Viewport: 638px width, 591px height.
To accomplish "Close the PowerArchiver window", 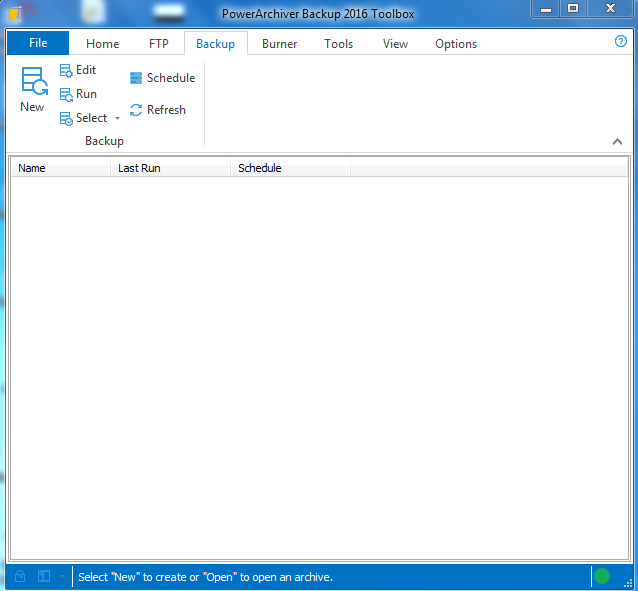I will pyautogui.click(x=610, y=9).
